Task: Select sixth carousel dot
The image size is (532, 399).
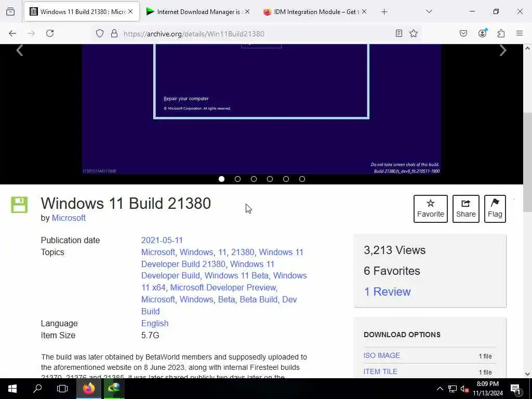Action: [x=302, y=179]
